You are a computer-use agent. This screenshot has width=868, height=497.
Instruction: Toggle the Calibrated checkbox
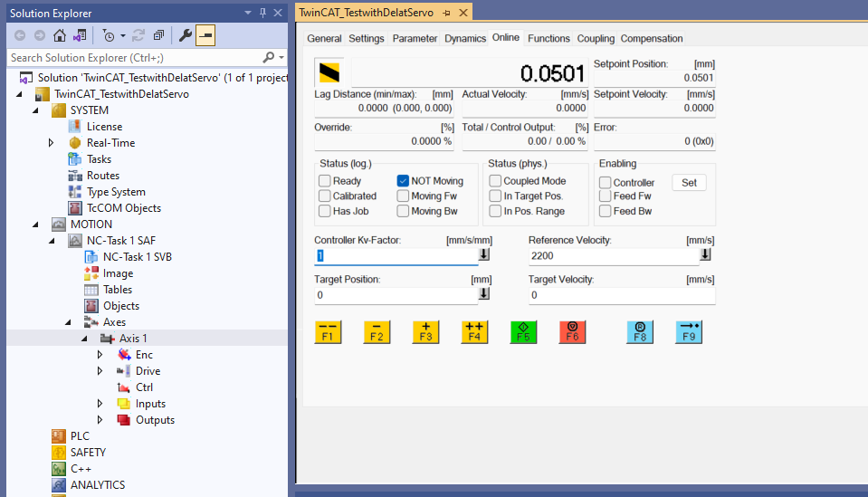[x=325, y=196]
